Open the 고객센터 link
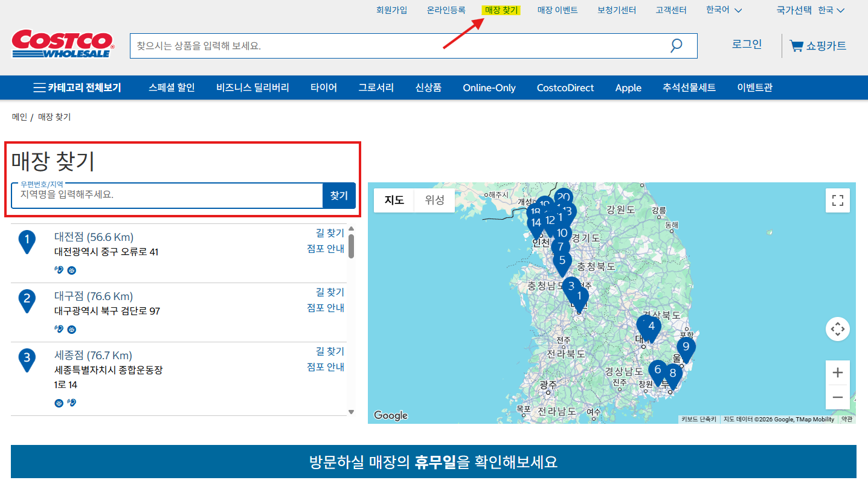 [x=671, y=10]
